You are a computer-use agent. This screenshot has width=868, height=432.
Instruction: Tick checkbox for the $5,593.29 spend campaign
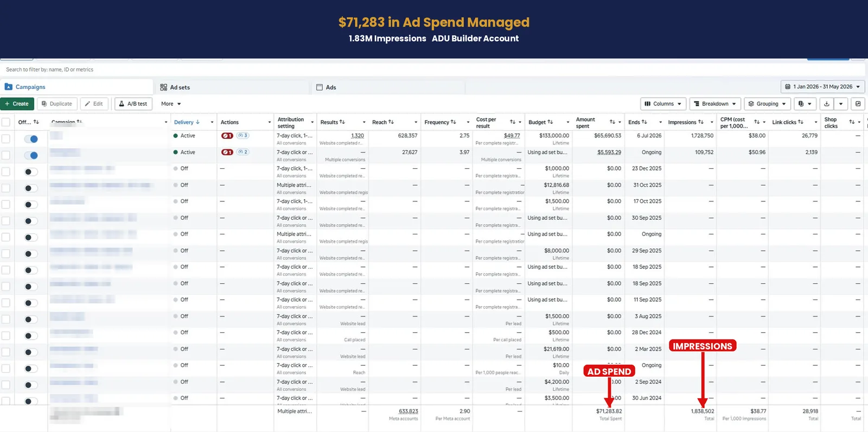click(x=6, y=155)
